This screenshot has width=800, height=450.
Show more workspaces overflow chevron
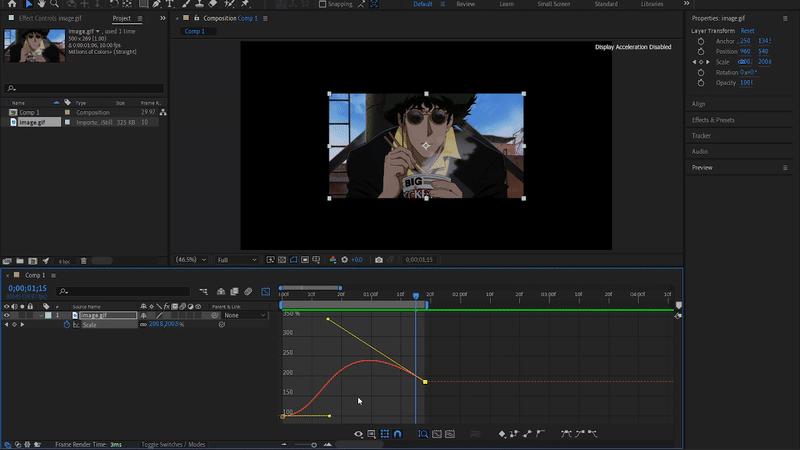tap(687, 4)
